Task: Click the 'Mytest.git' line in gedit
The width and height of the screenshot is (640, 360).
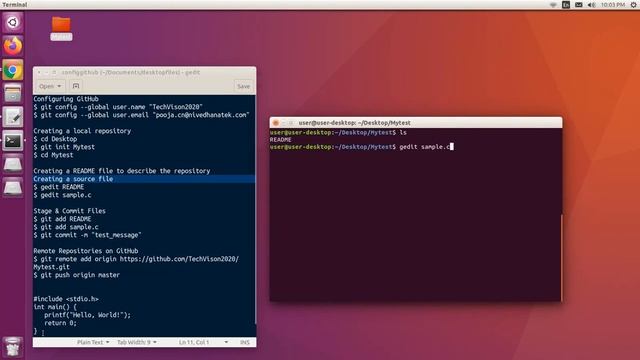Action: (x=51, y=267)
